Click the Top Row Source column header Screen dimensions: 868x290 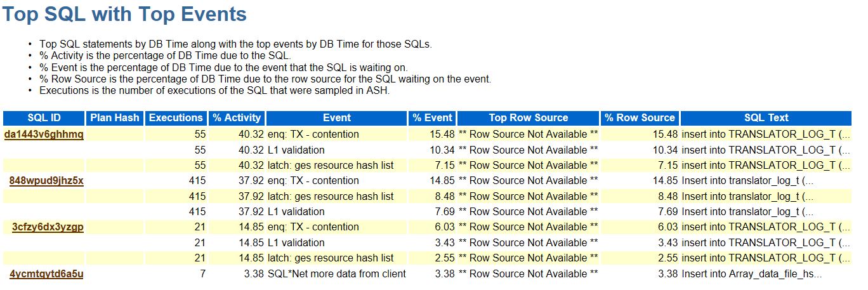(x=528, y=118)
